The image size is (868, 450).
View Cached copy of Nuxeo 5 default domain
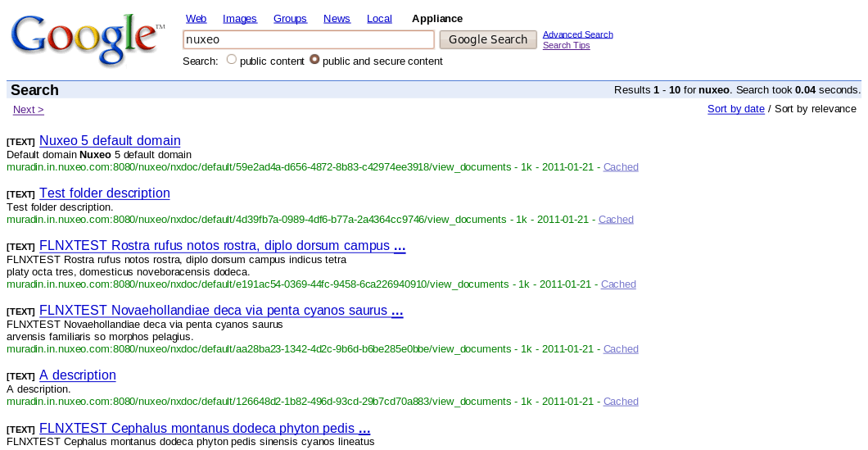pos(621,167)
